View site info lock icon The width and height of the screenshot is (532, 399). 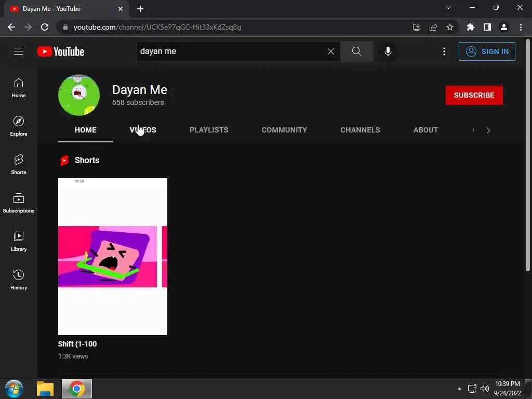(x=65, y=27)
